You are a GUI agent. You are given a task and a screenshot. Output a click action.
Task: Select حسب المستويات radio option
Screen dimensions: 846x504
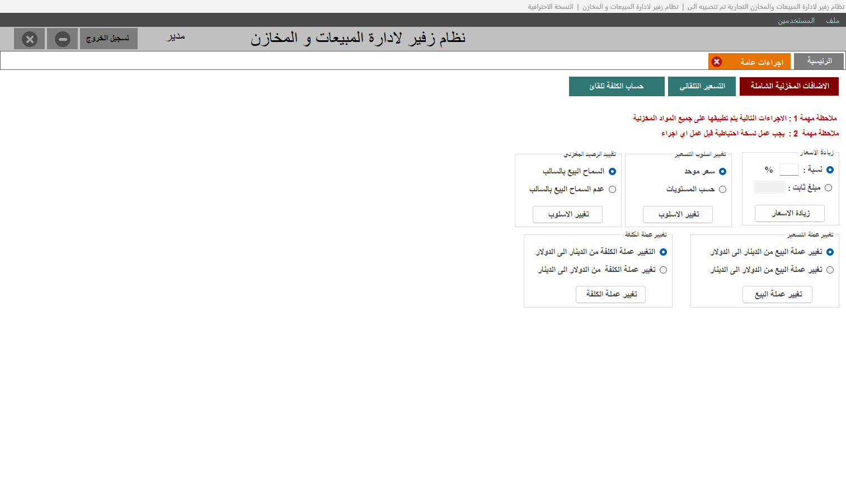pyautogui.click(x=722, y=190)
